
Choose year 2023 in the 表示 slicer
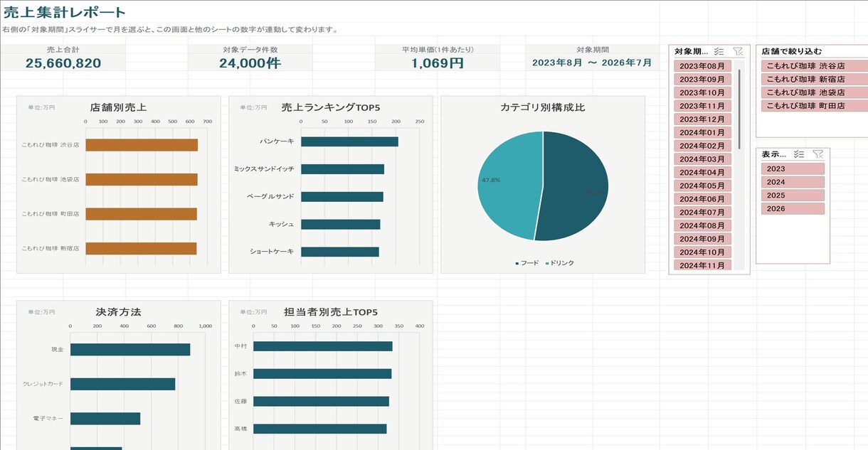(x=793, y=168)
